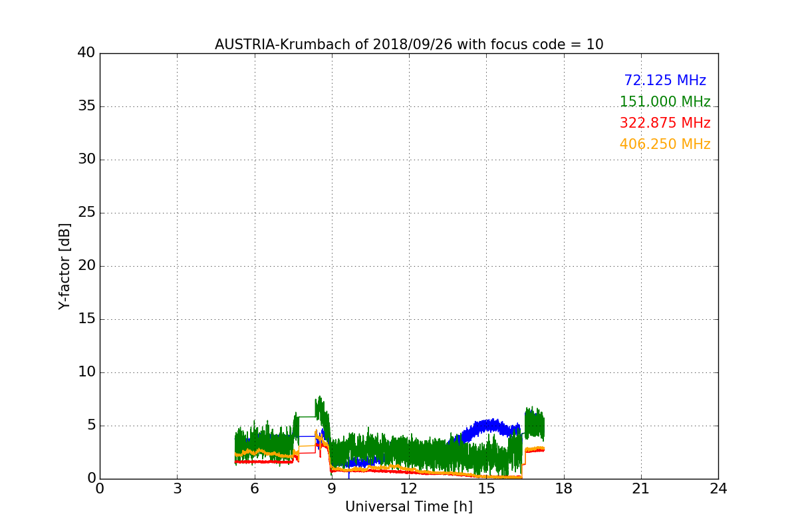Click the y-axis tick label 30

coord(86,160)
